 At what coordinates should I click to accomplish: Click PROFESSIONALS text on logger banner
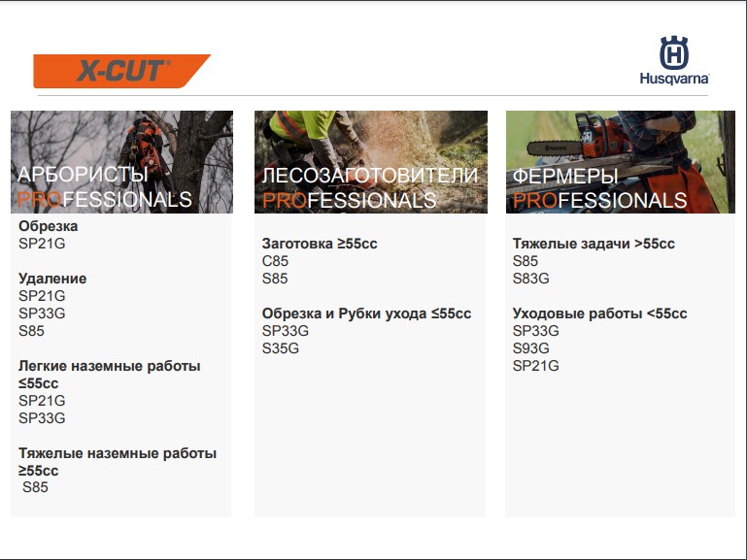click(x=349, y=200)
